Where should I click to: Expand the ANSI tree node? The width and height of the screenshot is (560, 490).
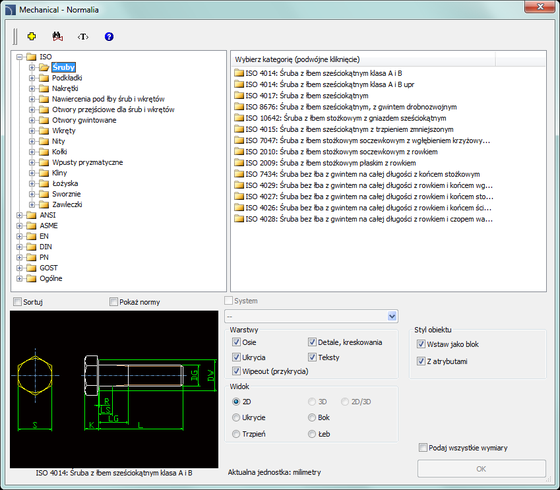click(20, 215)
